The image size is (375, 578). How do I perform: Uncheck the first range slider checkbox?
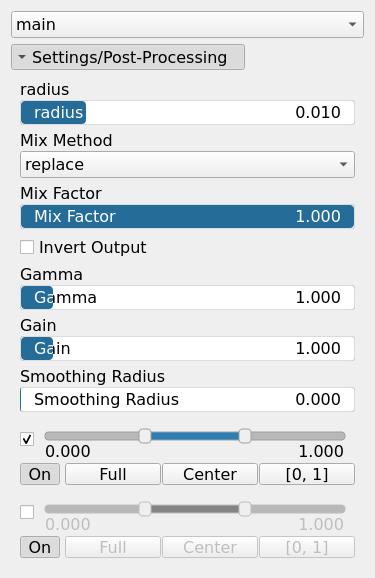[27, 439]
